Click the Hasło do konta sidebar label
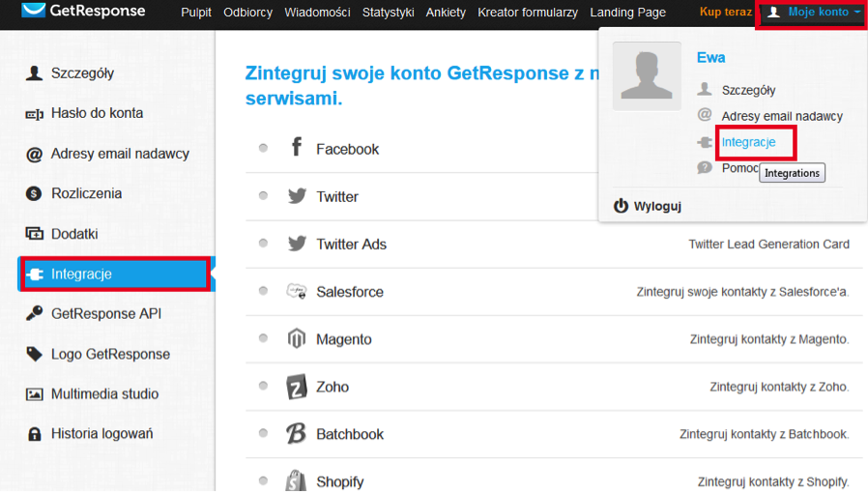868x492 pixels. pyautogui.click(x=97, y=113)
